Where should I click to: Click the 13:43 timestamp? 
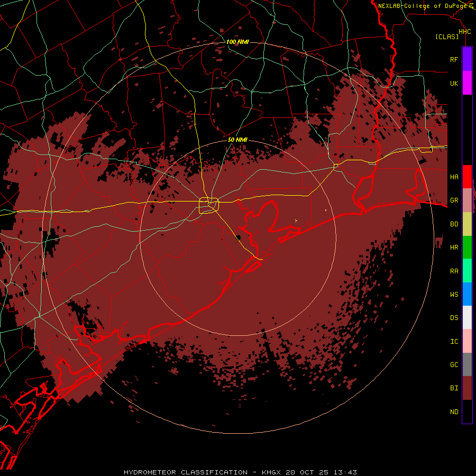[x=345, y=472]
